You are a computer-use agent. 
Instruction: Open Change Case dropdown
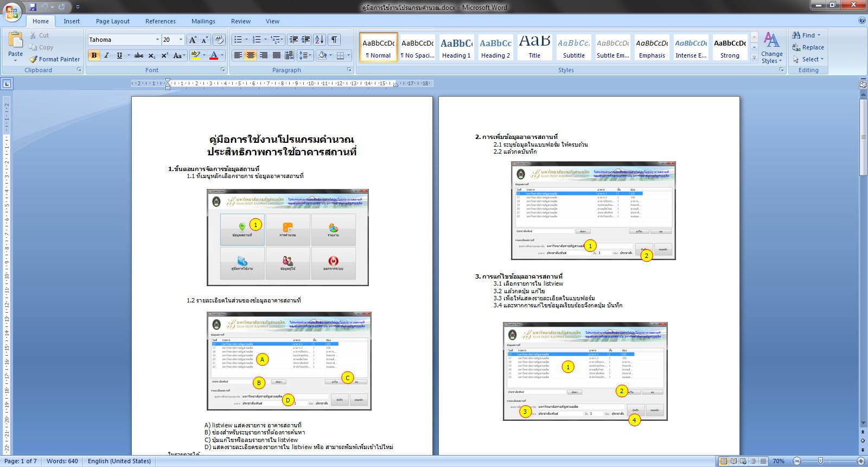tap(178, 55)
